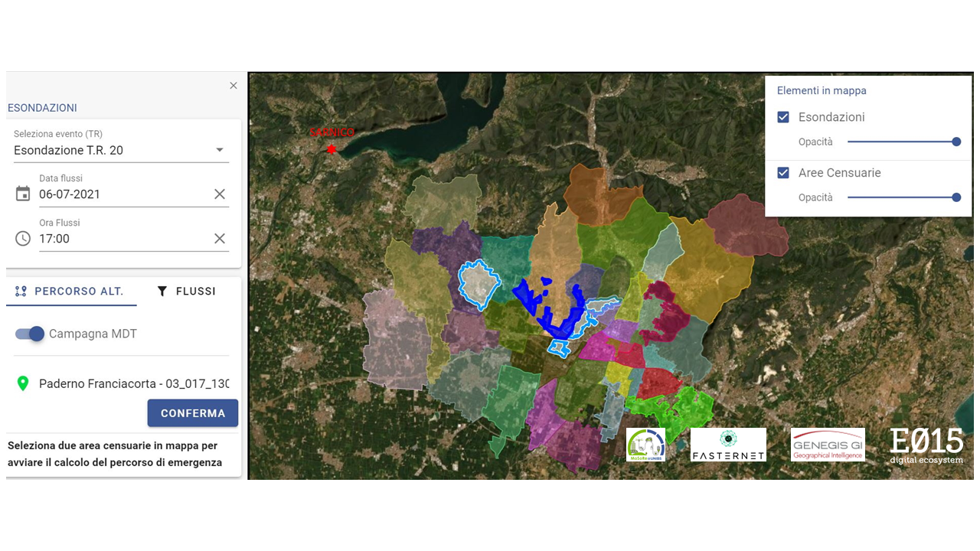Close the Esondazioni side panel
980x551 pixels.
pyautogui.click(x=234, y=86)
